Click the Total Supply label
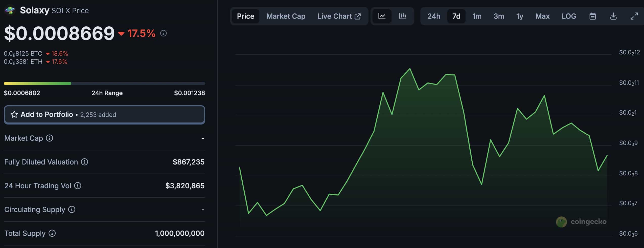This screenshot has width=644, height=248. (25, 233)
